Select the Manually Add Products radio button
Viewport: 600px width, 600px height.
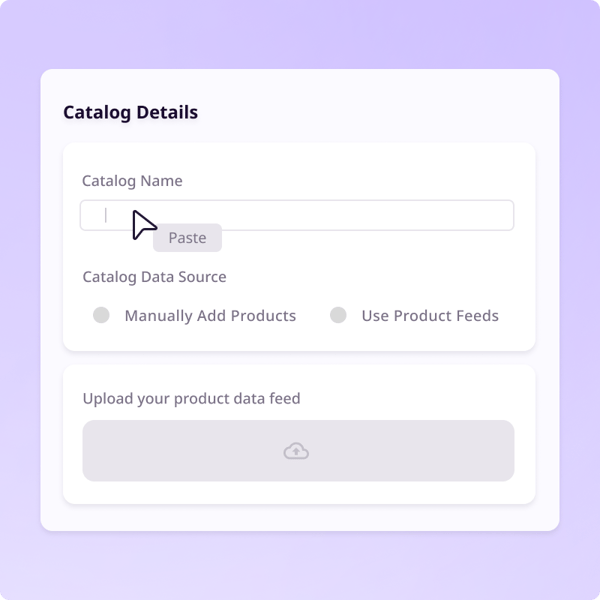(101, 315)
